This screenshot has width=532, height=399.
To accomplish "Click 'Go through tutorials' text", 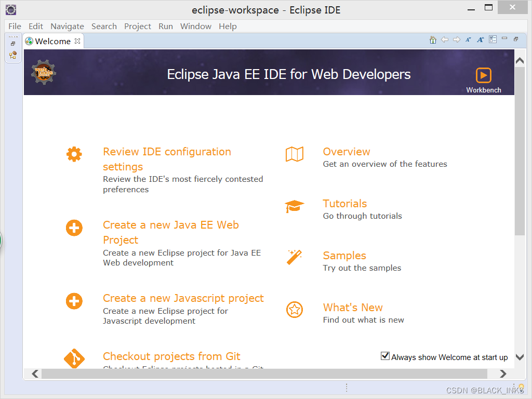I will (x=362, y=216).
